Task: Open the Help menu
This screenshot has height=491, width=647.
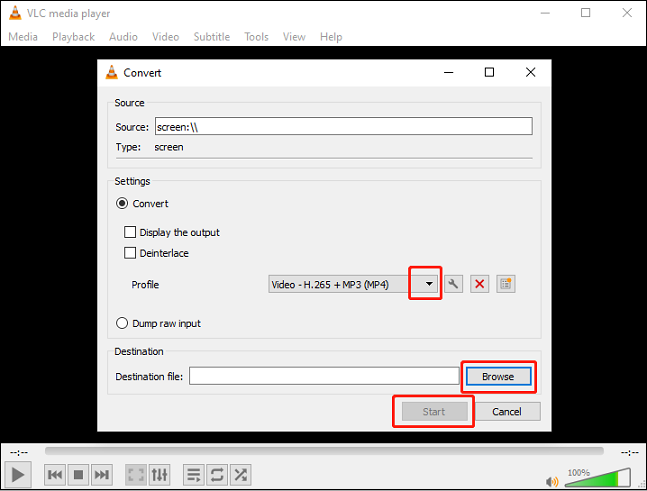Action: (x=331, y=37)
